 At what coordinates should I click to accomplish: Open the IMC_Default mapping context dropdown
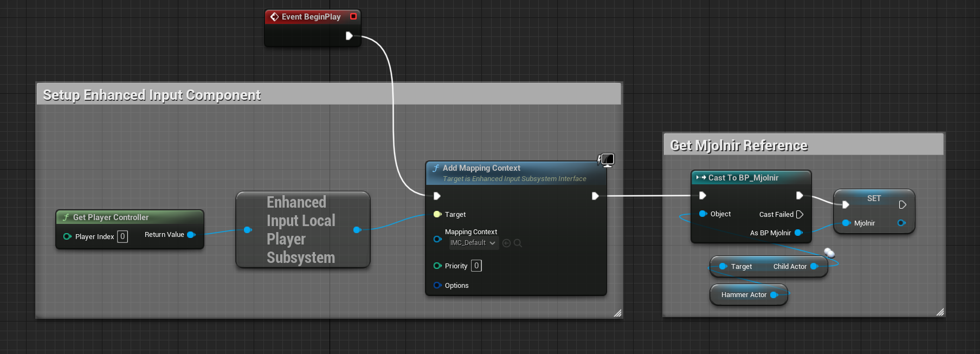point(473,243)
